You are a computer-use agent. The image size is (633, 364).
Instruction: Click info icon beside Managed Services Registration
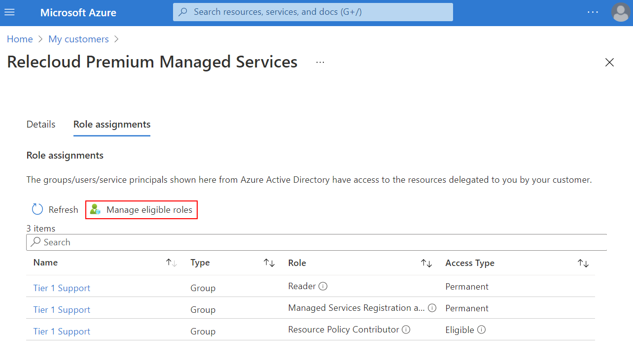432,308
